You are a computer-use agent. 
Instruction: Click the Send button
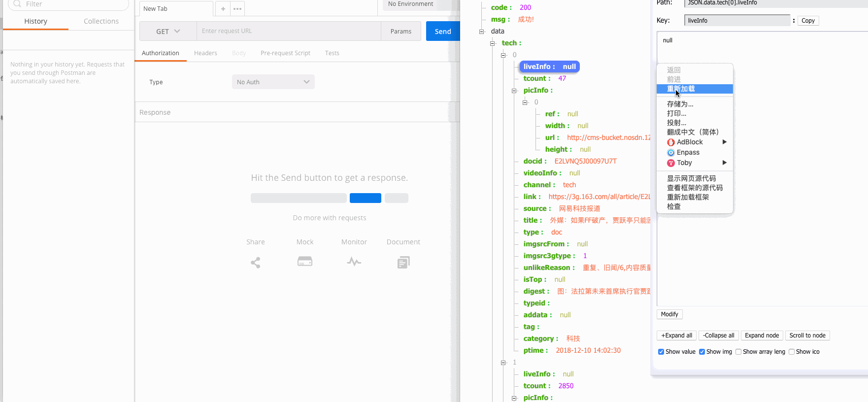[442, 31]
